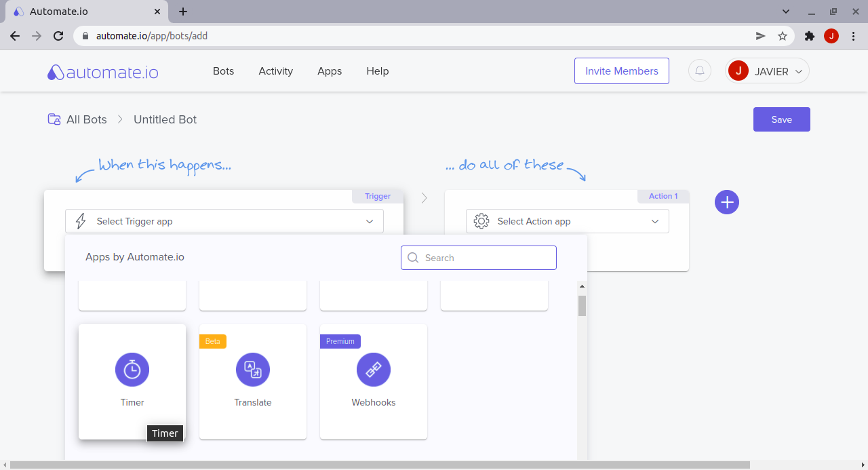This screenshot has height=470, width=868.
Task: Click the Beta badge on Translate
Action: point(213,341)
